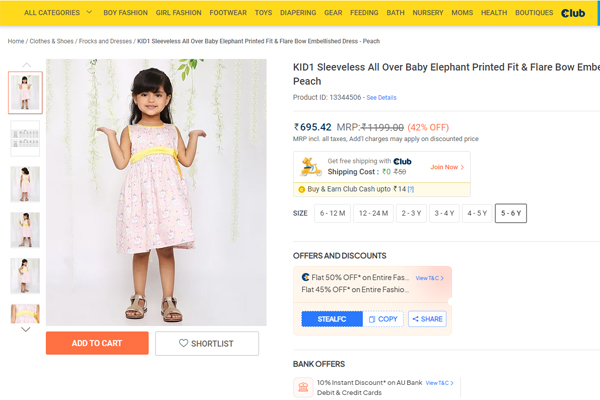Click the bank offer icon
Viewport: 600px width, 400px height.
point(302,387)
